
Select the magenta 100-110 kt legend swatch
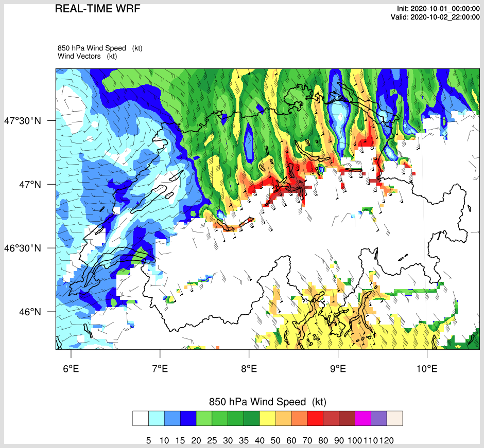(362, 418)
